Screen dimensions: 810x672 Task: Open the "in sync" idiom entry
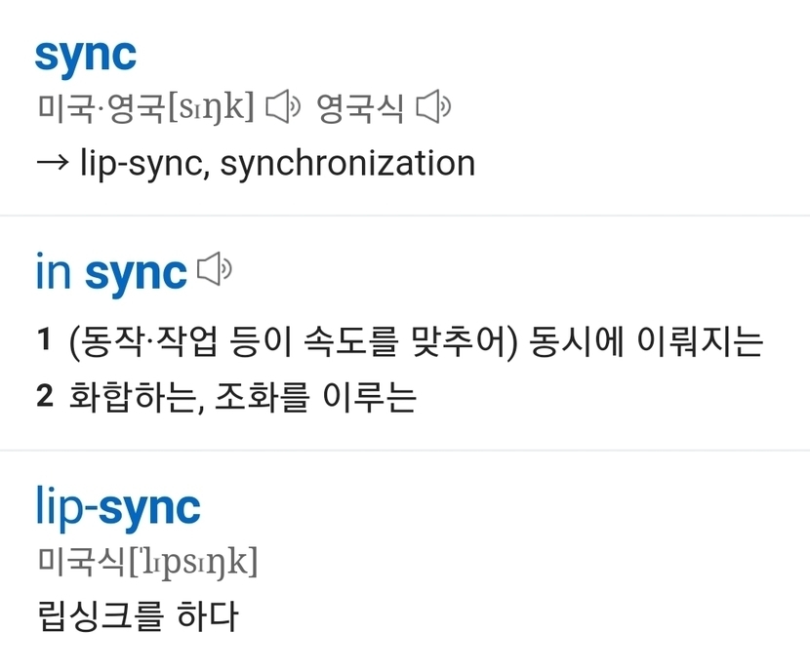pyautogui.click(x=110, y=272)
